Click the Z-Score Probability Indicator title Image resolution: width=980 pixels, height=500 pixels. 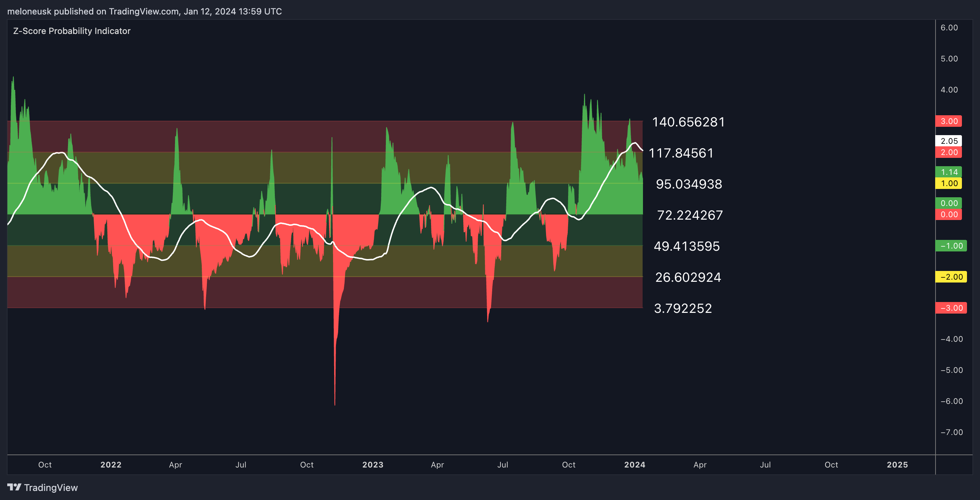pos(72,31)
